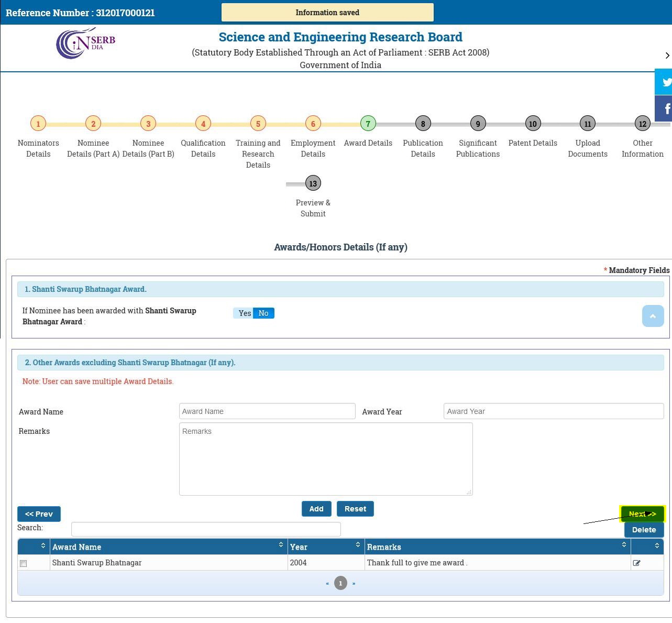The height and width of the screenshot is (623, 672).
Task: Sort by the last edit column header
Action: tap(647, 547)
